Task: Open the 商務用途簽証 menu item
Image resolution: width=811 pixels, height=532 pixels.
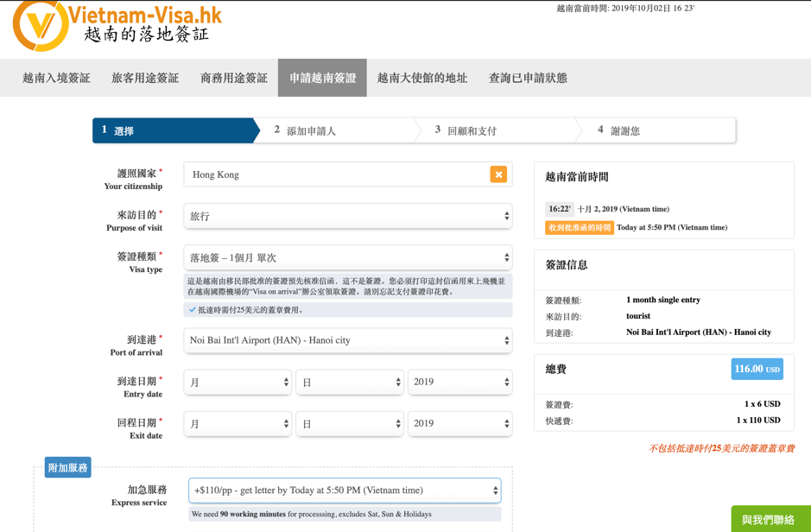Action: pyautogui.click(x=234, y=78)
